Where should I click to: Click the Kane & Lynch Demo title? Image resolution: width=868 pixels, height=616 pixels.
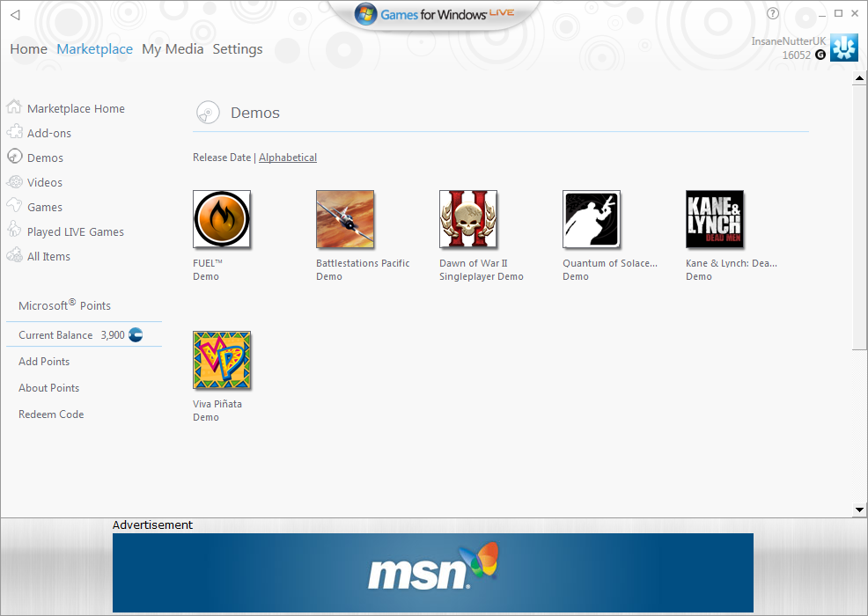coord(732,269)
